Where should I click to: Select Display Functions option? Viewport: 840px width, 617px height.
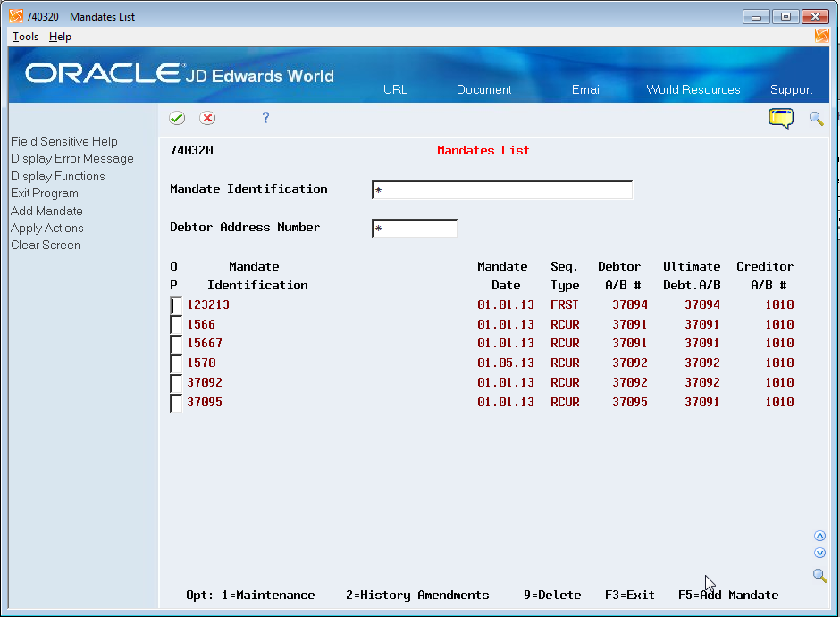tap(58, 176)
